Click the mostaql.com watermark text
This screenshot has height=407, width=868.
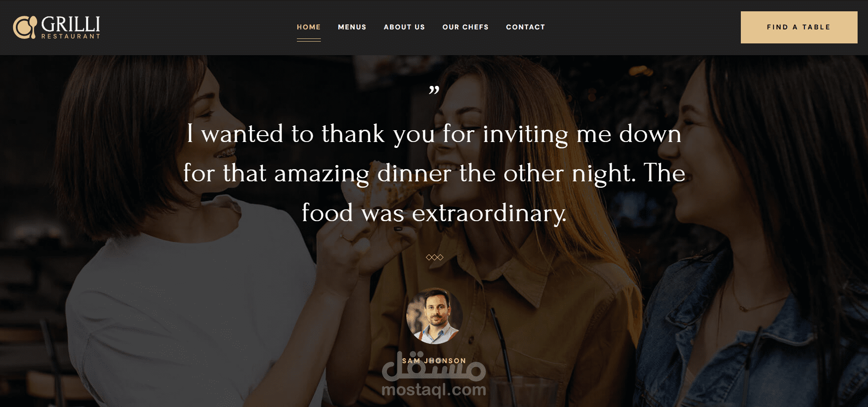434,389
